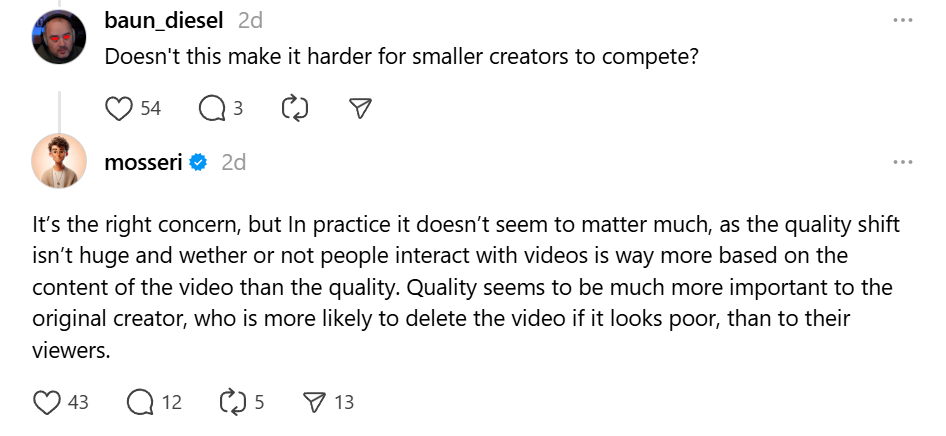The height and width of the screenshot is (436, 946).
Task: Share baun_diesel's comment via paper plane
Action: click(x=360, y=108)
